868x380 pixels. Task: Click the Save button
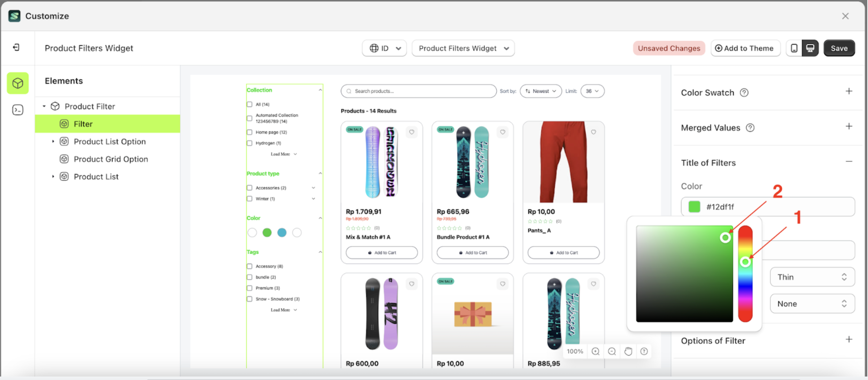pyautogui.click(x=839, y=48)
